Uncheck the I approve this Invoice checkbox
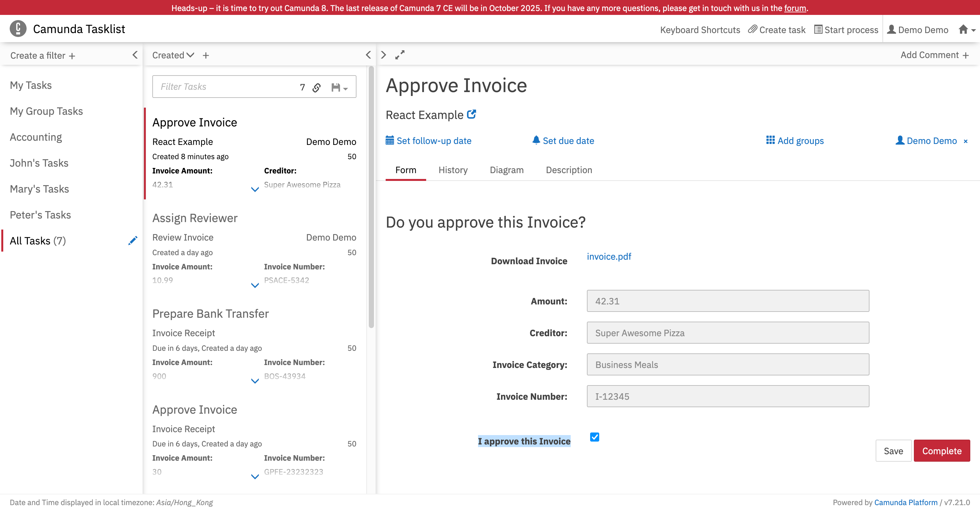980x509 pixels. pos(594,437)
